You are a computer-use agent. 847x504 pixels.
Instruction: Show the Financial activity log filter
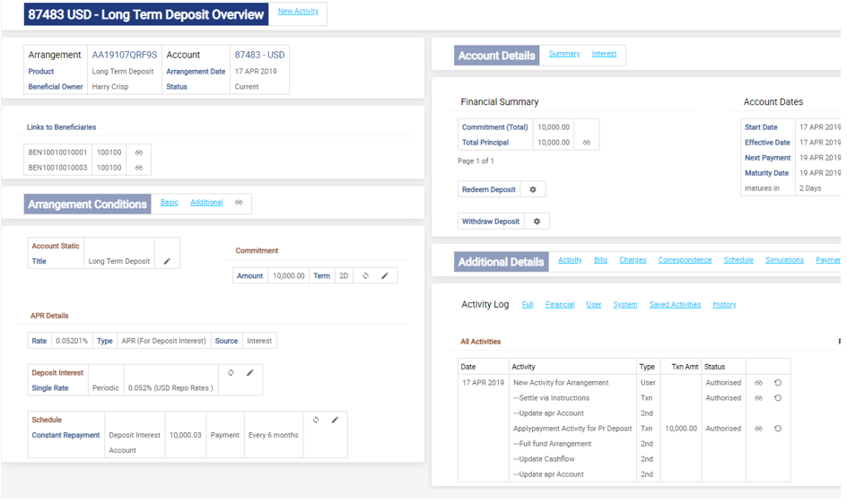coord(560,305)
